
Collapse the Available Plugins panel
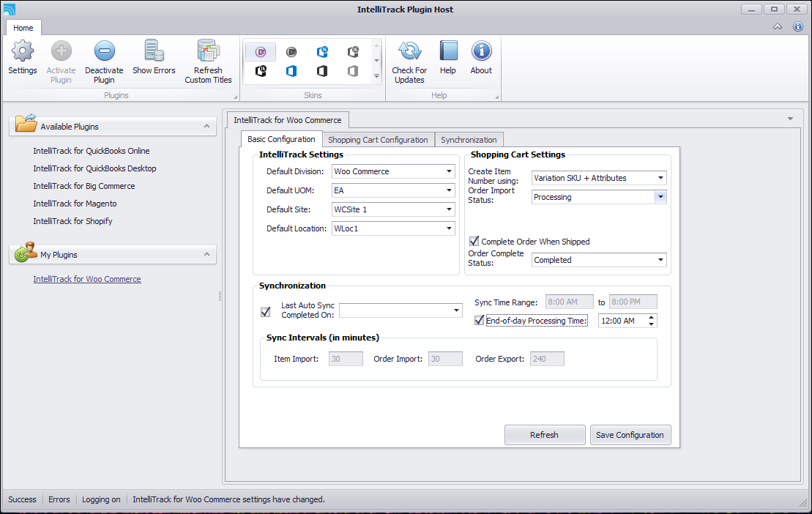click(206, 126)
